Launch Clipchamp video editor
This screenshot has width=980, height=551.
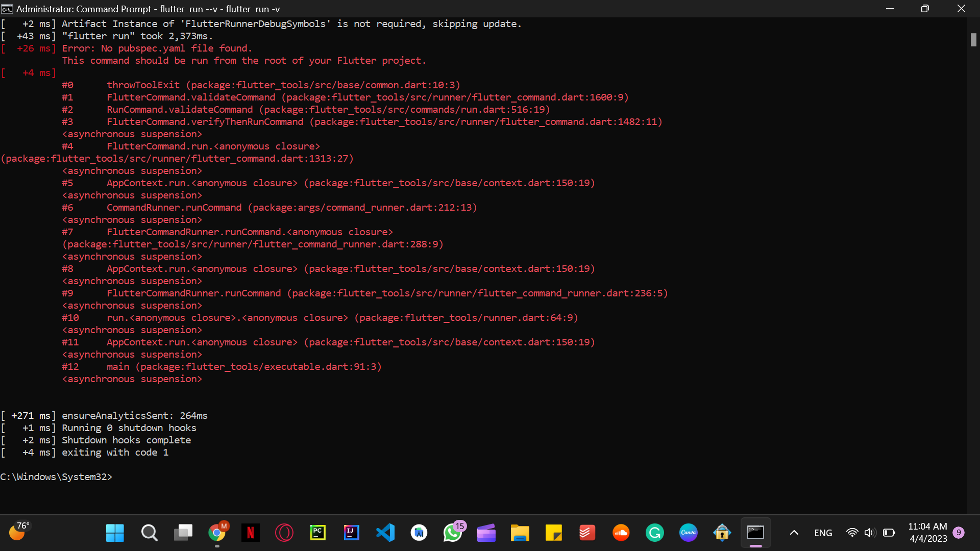(486, 532)
